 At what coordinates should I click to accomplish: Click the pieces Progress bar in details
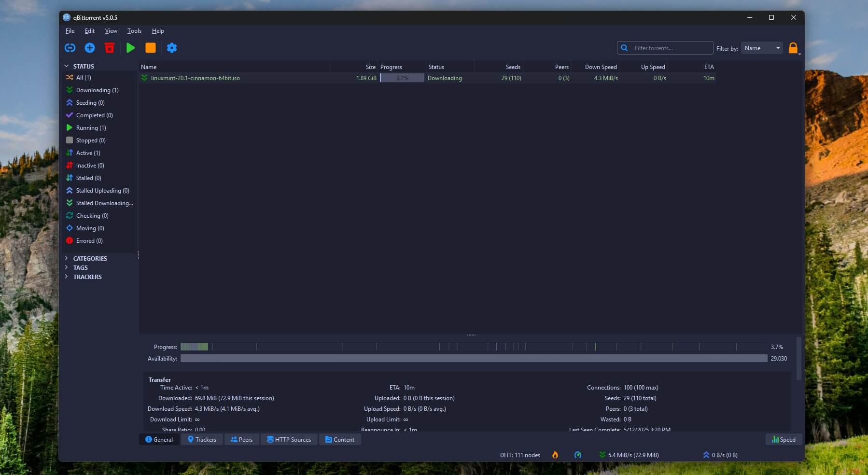(474, 347)
